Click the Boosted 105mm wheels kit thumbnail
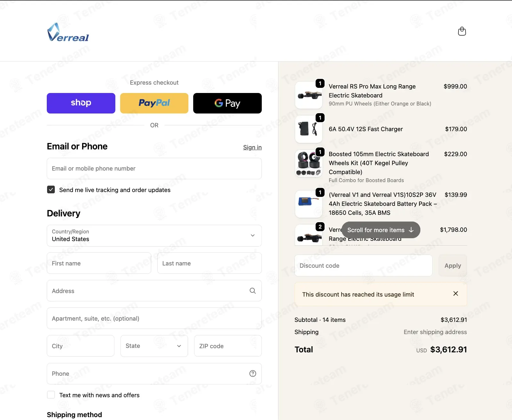Viewport: 512px width, 420px height. 309,164
